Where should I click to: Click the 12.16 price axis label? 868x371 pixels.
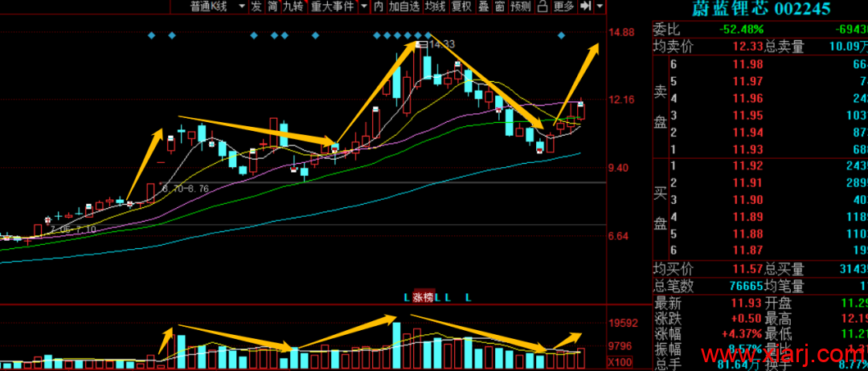click(621, 100)
